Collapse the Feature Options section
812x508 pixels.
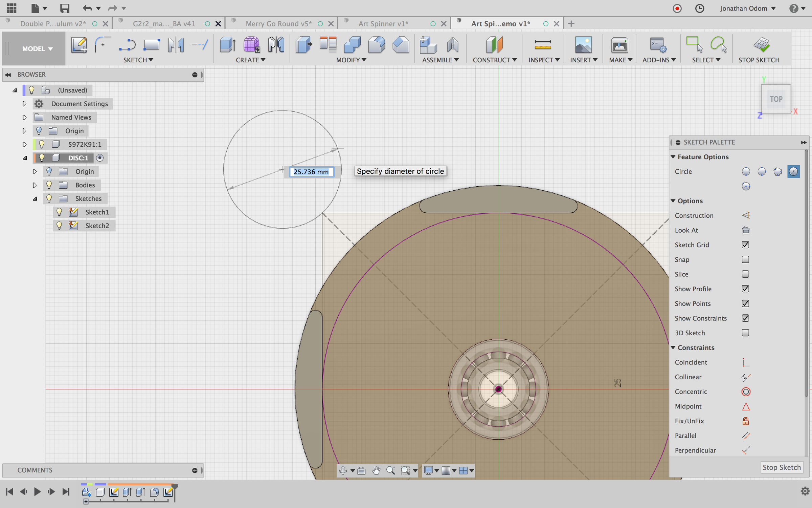[673, 157]
